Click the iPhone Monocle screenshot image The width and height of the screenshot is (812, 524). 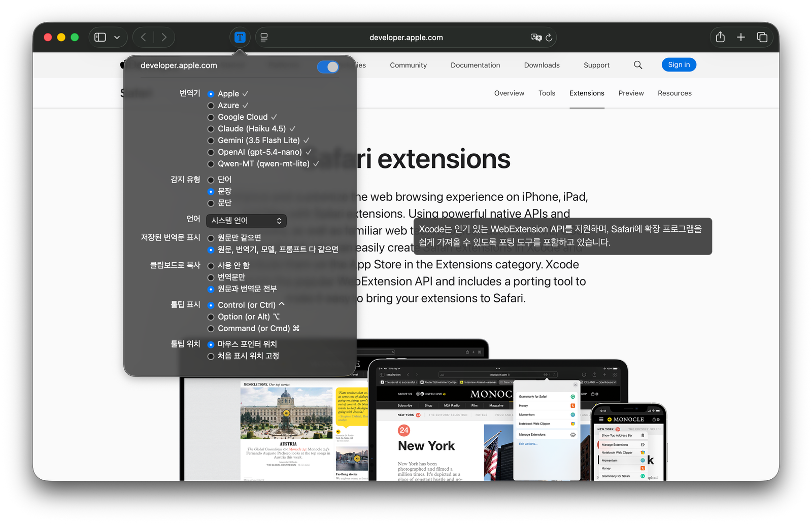pos(629,442)
